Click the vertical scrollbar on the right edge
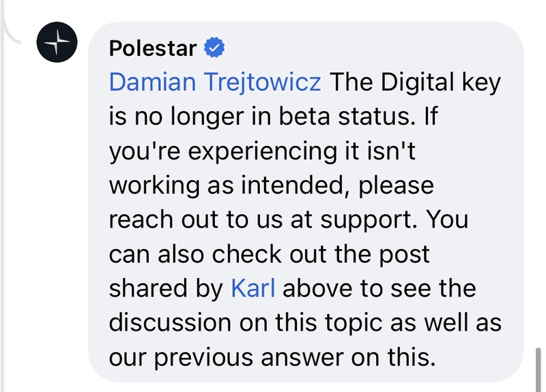 click(538, 368)
